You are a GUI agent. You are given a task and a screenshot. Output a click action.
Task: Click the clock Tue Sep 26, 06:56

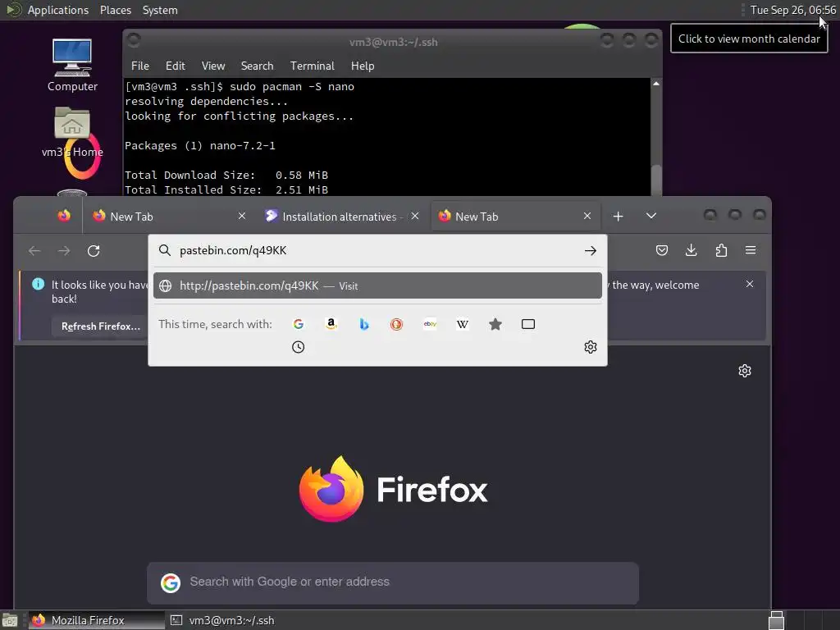(793, 10)
